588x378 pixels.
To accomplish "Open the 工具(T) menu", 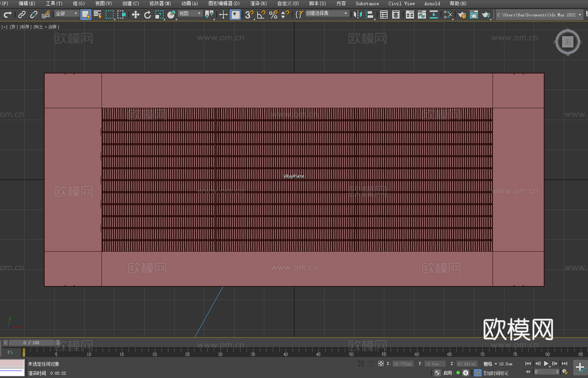I will tap(54, 3).
